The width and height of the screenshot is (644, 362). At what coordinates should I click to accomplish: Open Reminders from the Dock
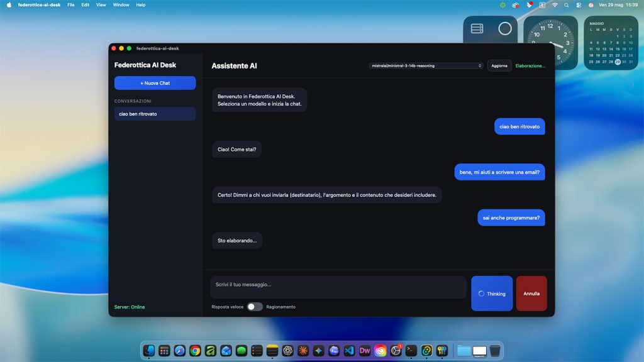(257, 351)
